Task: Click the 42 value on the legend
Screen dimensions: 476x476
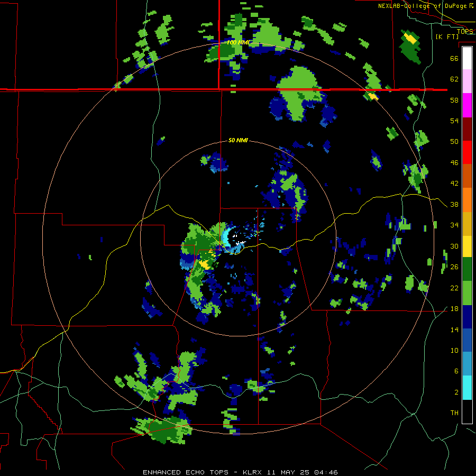Action: 454,184
